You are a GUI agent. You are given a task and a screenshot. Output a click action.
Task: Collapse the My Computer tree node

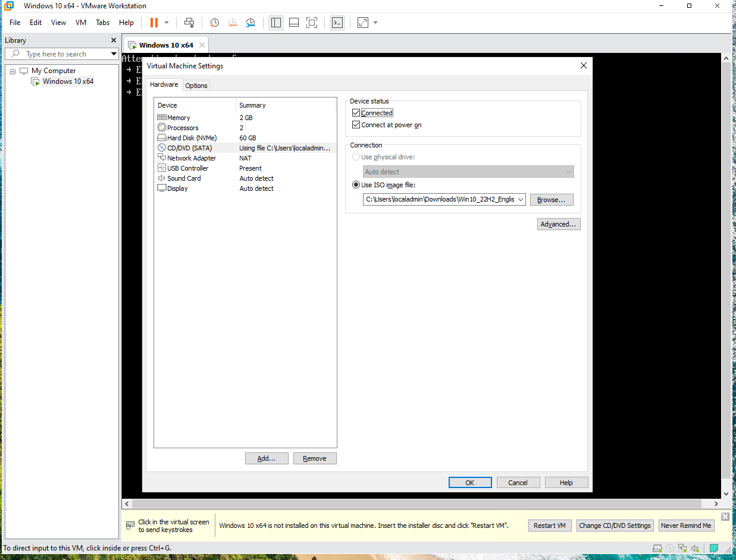tap(12, 71)
